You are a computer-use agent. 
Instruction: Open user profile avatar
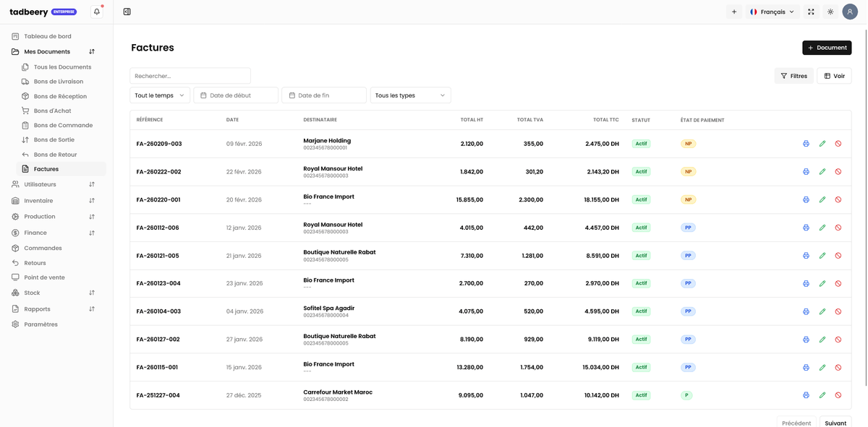click(x=850, y=12)
